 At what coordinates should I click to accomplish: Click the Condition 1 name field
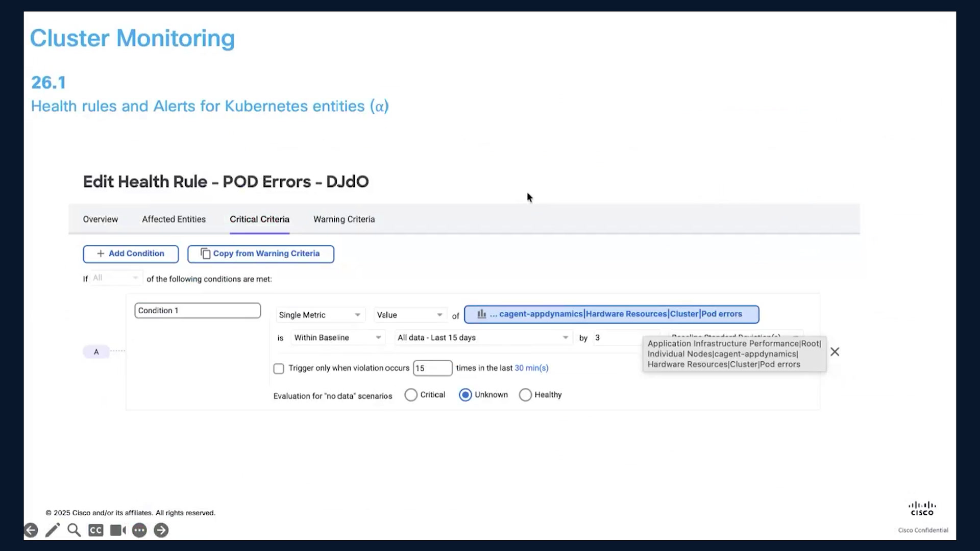click(198, 311)
